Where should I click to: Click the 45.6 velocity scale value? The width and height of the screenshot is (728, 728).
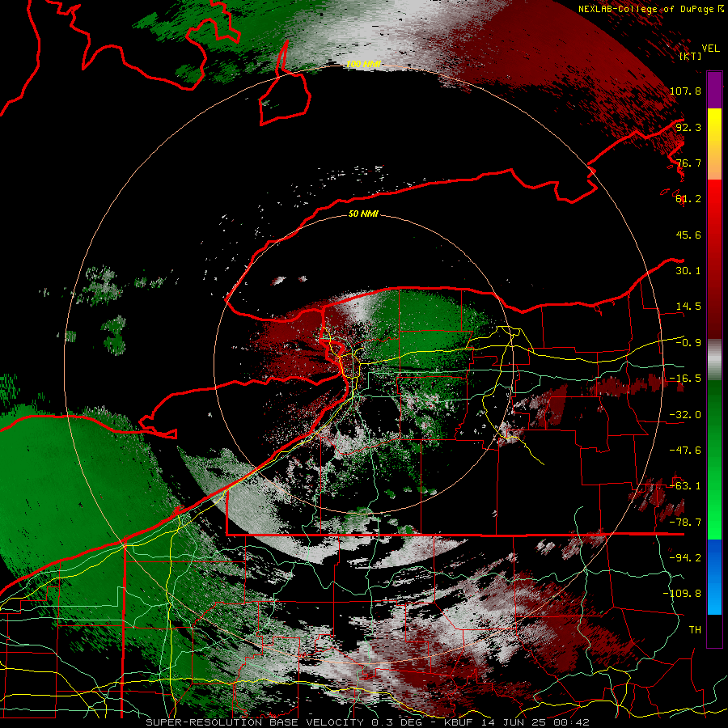click(x=688, y=235)
